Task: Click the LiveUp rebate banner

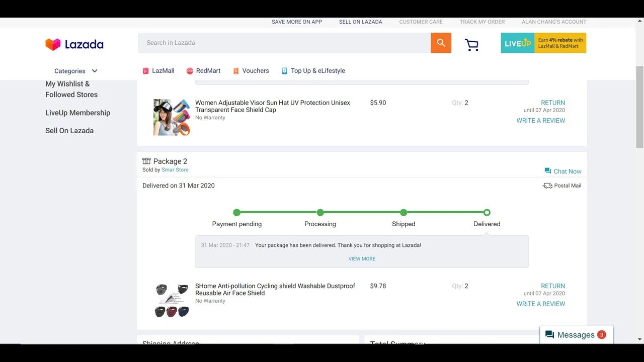Action: [543, 43]
